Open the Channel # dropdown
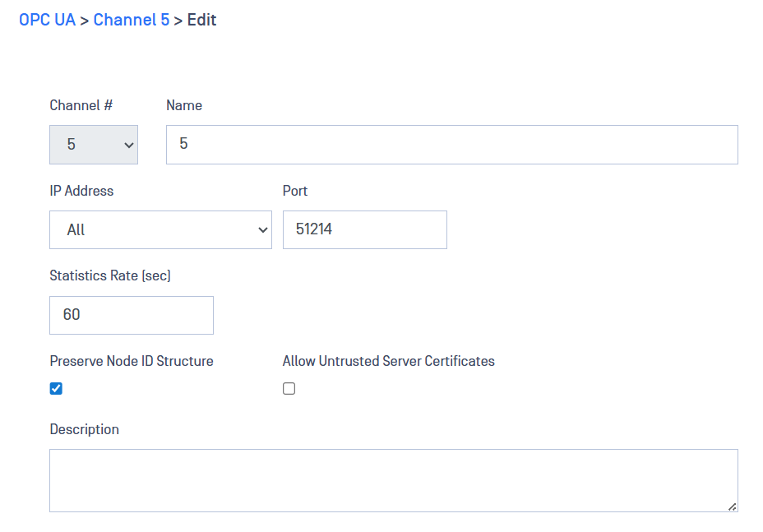This screenshot has width=763, height=532. (94, 145)
